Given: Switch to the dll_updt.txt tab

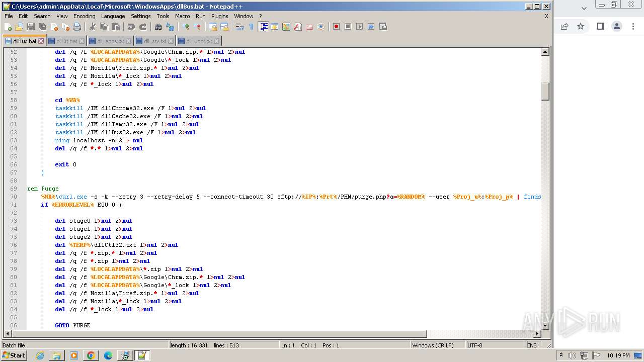Looking at the screenshot, I should pyautogui.click(x=199, y=41).
